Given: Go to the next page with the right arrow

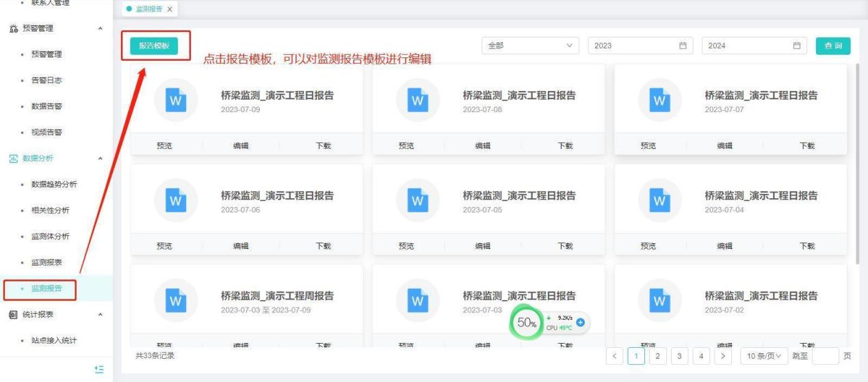Looking at the screenshot, I should pyautogui.click(x=722, y=356).
